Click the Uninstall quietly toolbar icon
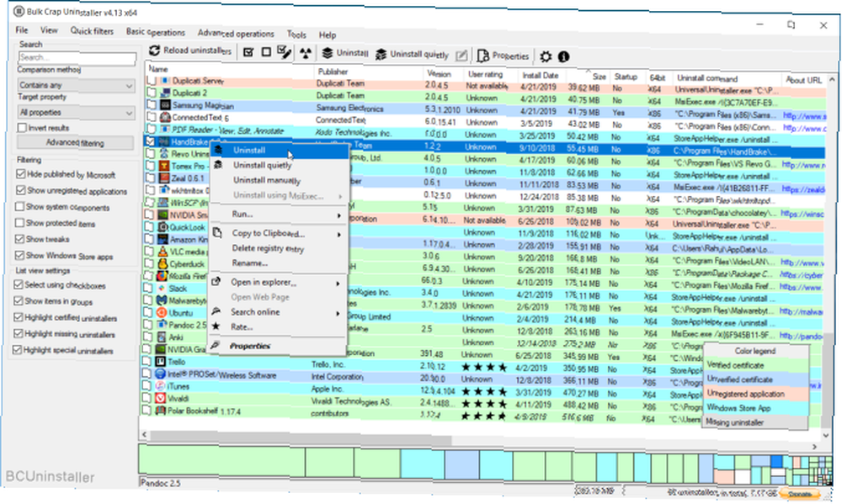 pyautogui.click(x=381, y=54)
